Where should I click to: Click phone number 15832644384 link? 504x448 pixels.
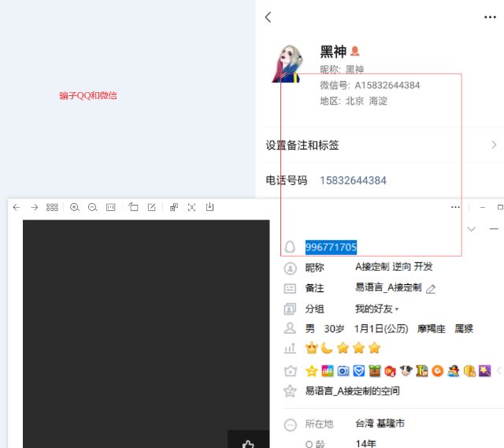click(x=353, y=180)
